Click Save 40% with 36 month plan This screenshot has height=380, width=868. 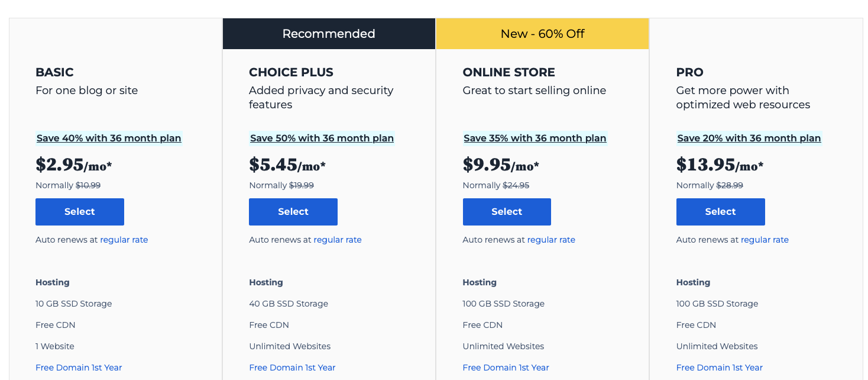109,138
